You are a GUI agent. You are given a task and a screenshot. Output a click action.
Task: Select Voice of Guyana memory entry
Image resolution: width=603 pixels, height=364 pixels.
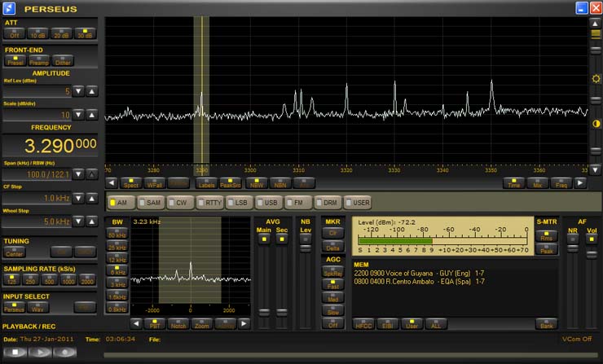[419, 274]
